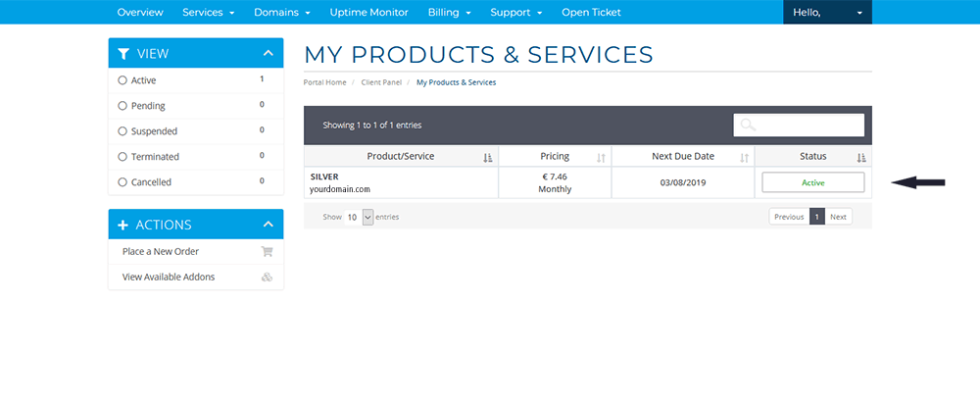
Task: Open the Billing menu in navigation bar
Action: pyautogui.click(x=450, y=12)
